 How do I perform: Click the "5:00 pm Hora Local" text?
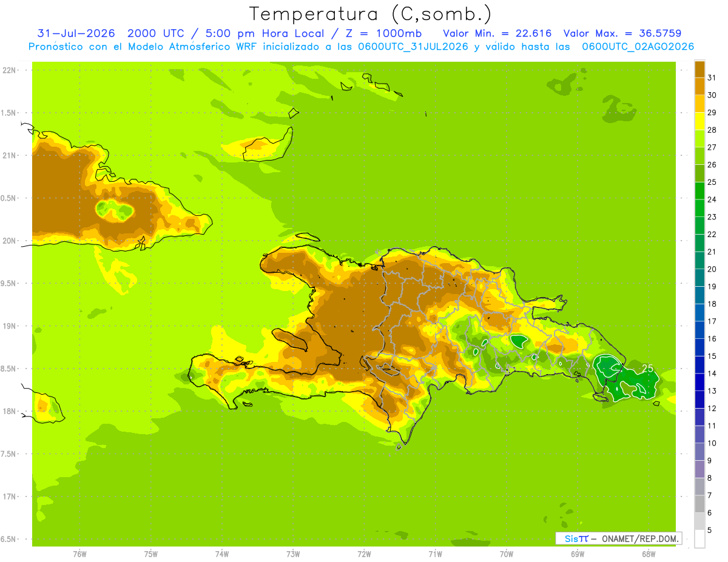[265, 33]
